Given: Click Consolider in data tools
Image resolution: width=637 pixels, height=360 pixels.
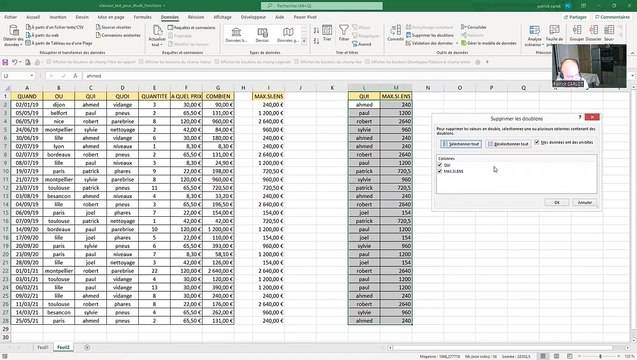Looking at the screenshot, I should click(474, 27).
